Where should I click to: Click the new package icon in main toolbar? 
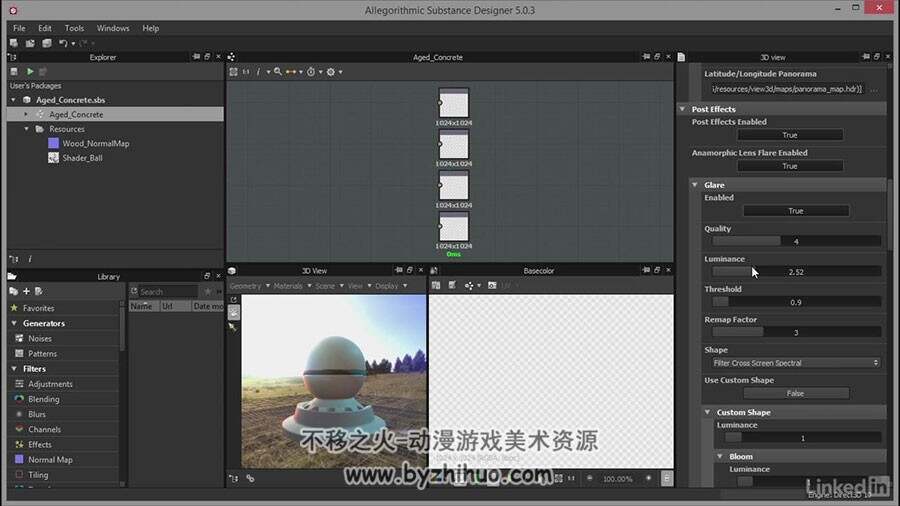tap(14, 43)
